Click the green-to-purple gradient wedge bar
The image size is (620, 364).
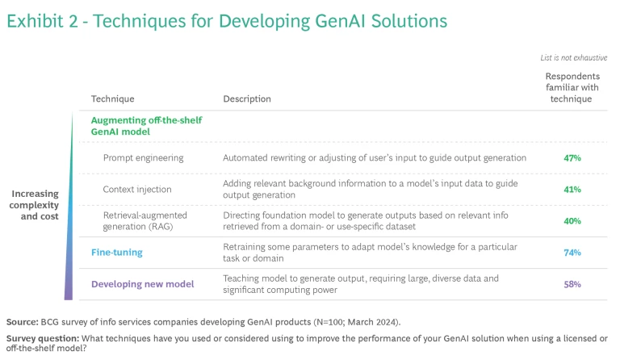(x=70, y=234)
